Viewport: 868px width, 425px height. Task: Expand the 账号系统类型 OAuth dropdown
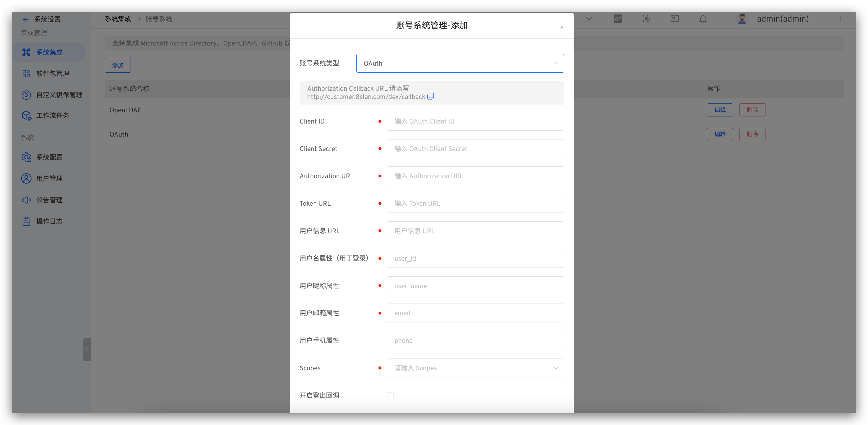click(x=460, y=63)
